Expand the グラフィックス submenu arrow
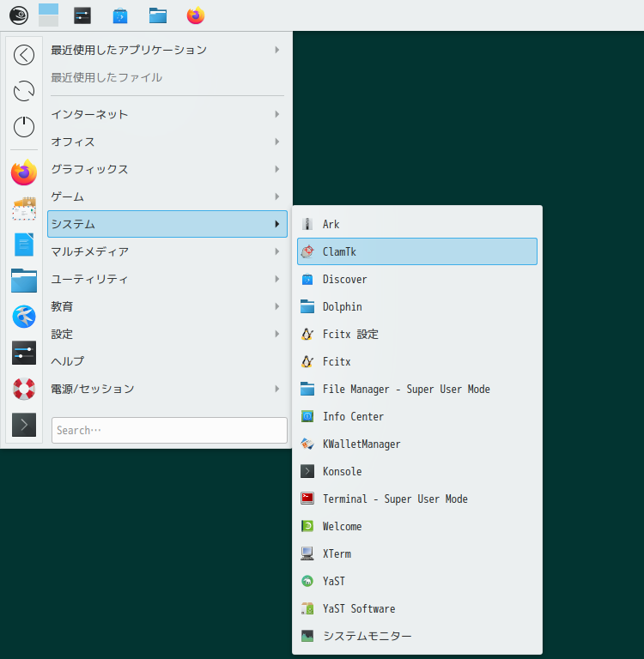Screen dimensions: 644x659 (x=277, y=169)
